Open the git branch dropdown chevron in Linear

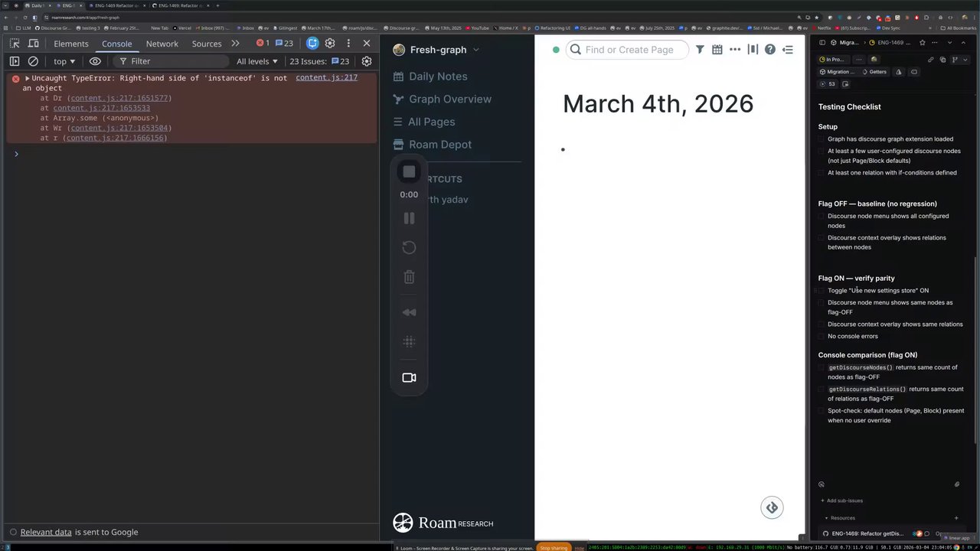tap(965, 59)
